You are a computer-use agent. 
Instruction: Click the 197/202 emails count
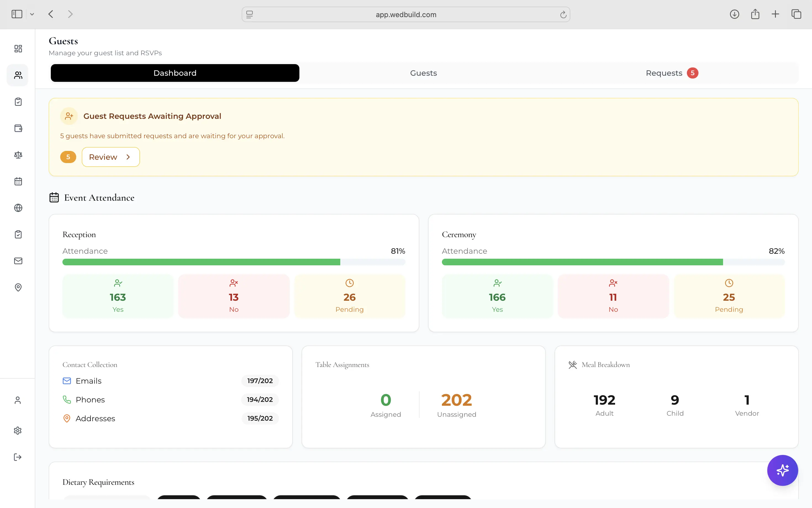click(x=260, y=381)
